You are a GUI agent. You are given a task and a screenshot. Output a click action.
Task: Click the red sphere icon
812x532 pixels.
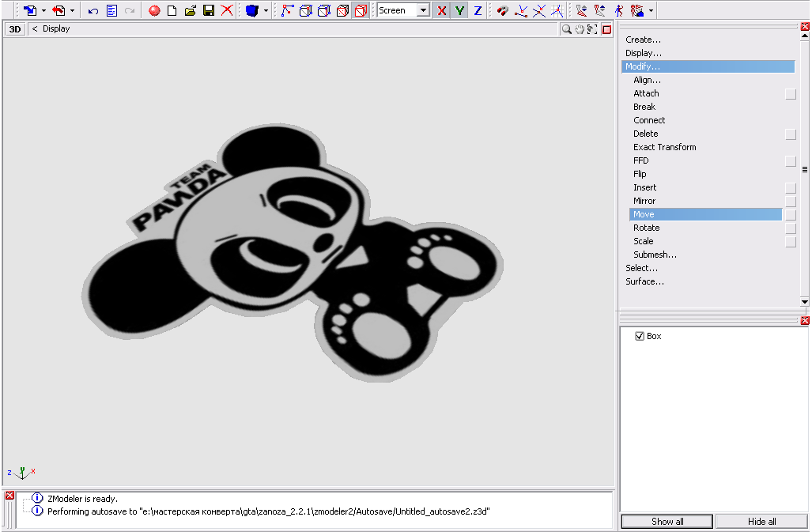[154, 11]
